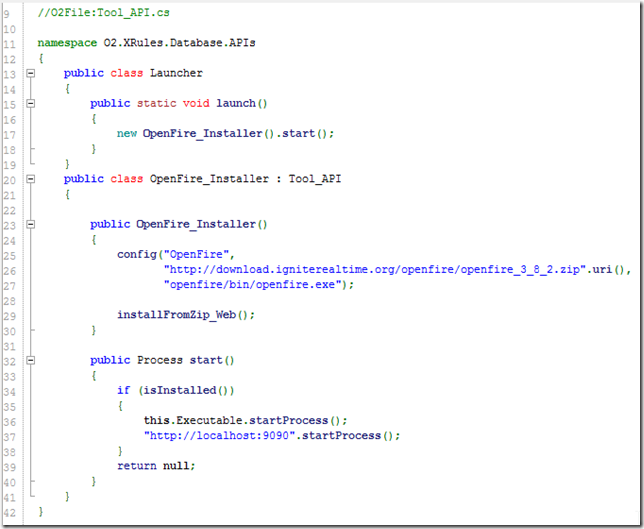
Task: Click the Process start() declaration
Action: tap(162, 360)
